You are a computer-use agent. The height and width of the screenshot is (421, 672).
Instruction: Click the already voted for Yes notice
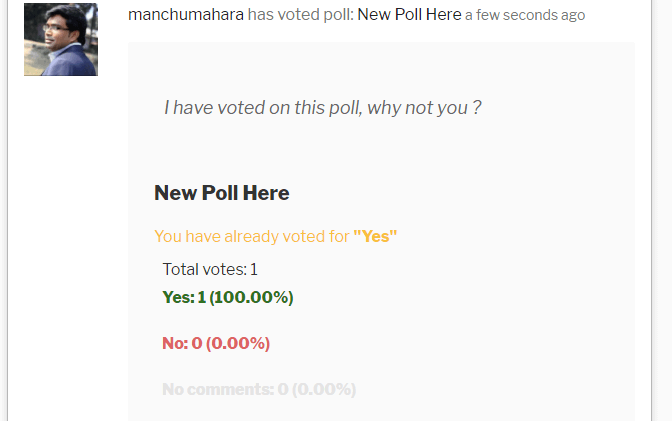(x=276, y=236)
